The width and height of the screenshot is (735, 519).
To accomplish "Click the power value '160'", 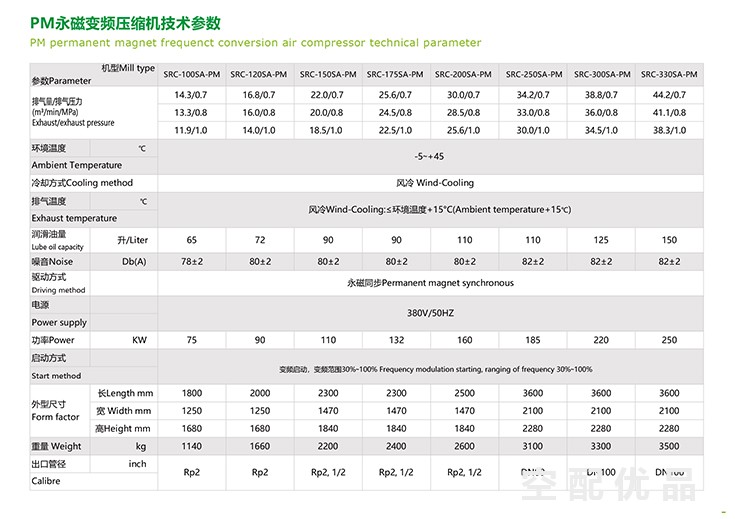I will (465, 340).
